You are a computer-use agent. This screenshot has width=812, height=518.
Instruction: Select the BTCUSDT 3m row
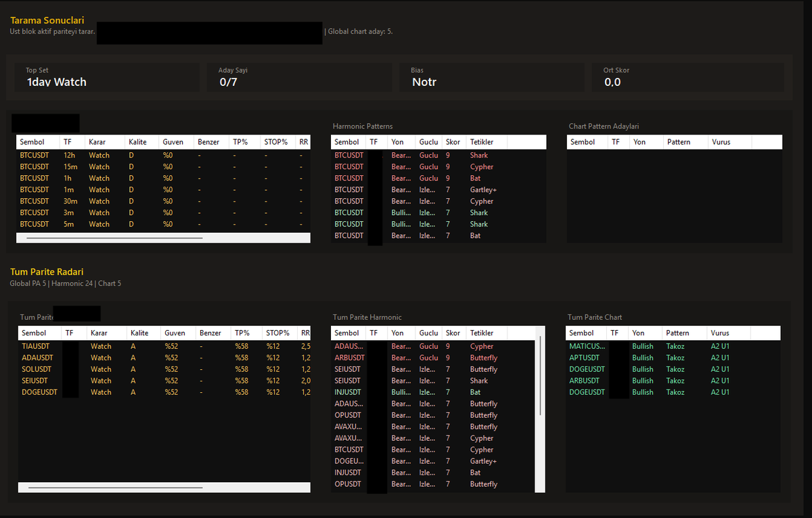click(163, 212)
